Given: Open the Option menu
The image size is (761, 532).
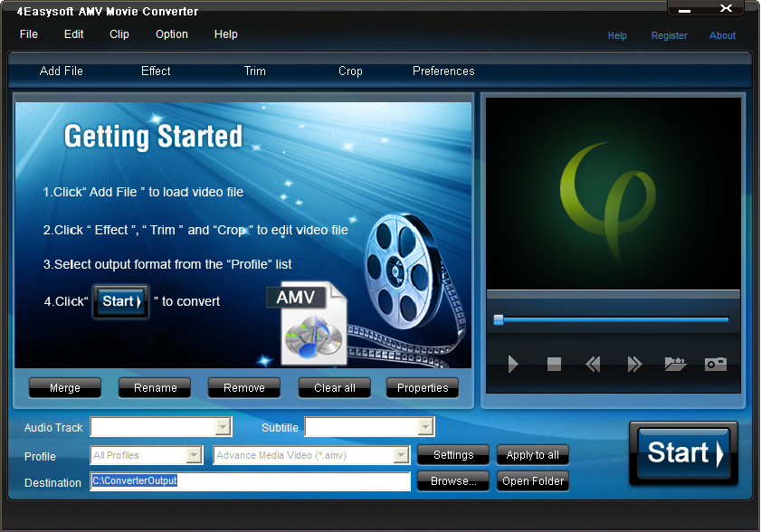Looking at the screenshot, I should coord(171,34).
